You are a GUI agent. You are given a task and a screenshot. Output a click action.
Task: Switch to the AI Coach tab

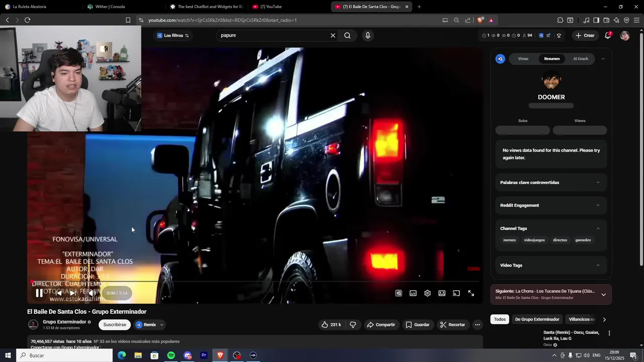pyautogui.click(x=581, y=59)
